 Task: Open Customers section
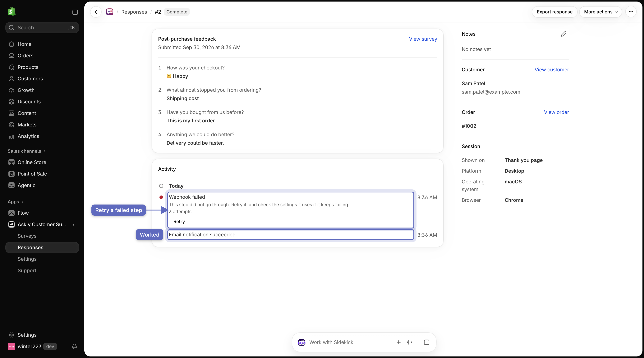(42, 78)
